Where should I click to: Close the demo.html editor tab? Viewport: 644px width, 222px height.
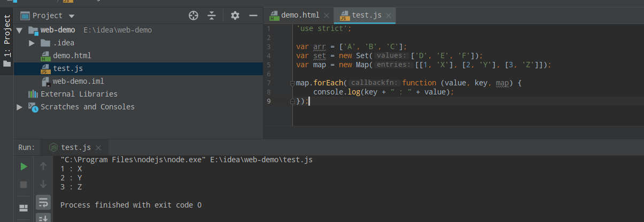point(327,15)
